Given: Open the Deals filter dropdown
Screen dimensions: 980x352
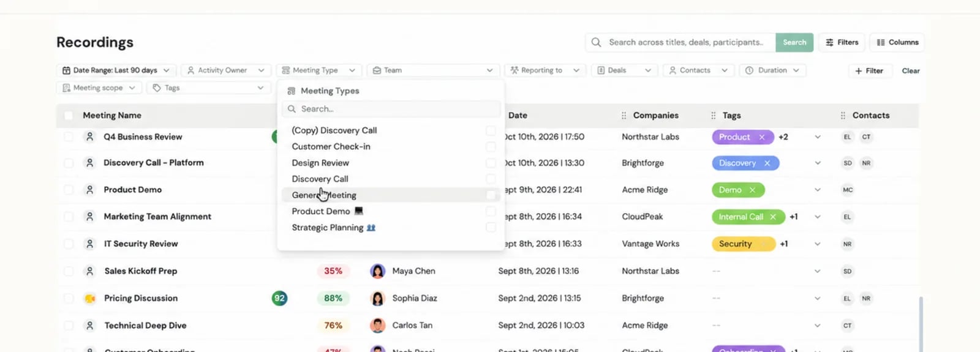Looking at the screenshot, I should tap(624, 70).
